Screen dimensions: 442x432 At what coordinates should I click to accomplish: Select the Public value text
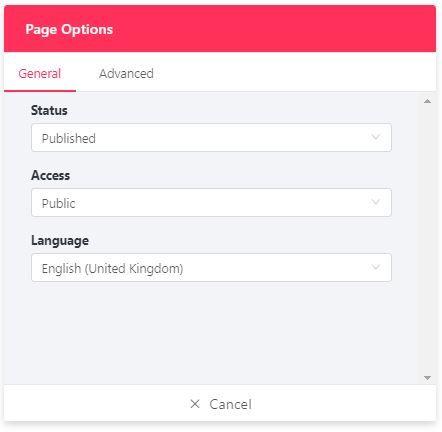click(58, 203)
